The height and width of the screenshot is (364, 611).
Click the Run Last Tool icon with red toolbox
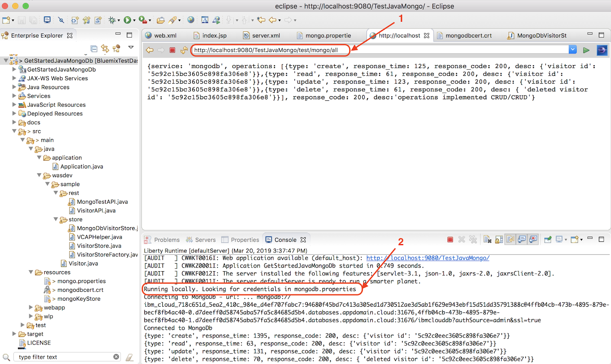pos(142,20)
